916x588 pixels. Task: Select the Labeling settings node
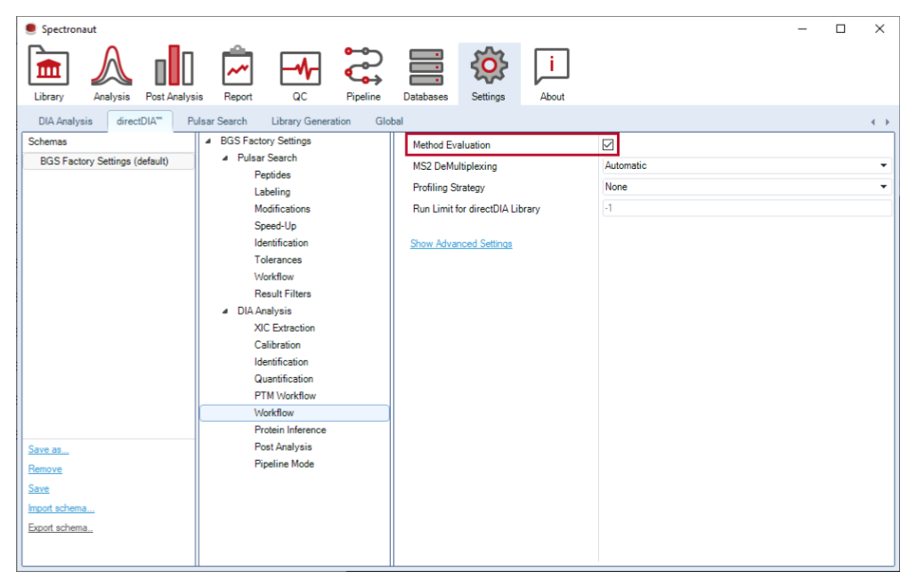click(272, 191)
